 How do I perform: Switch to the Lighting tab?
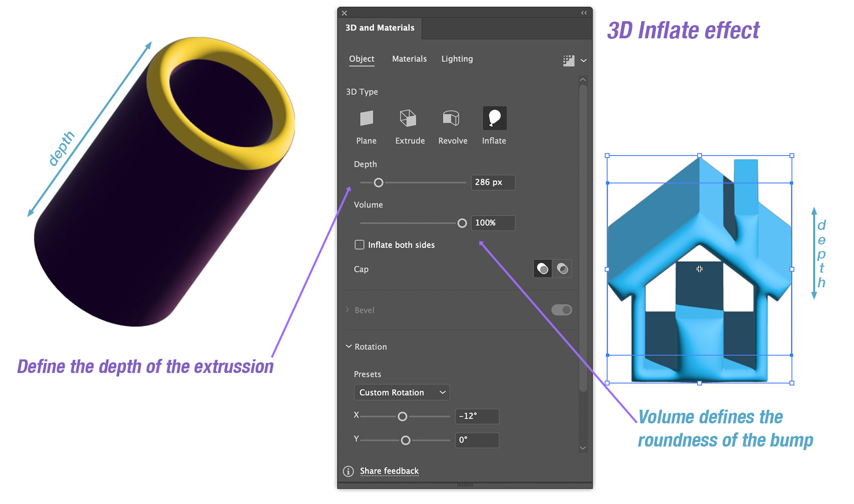tap(457, 59)
